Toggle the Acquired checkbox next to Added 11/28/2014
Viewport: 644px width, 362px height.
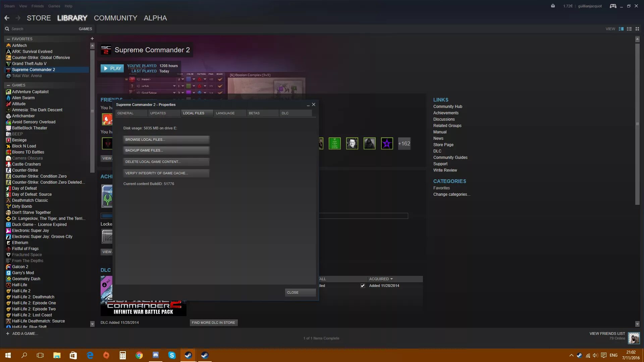pyautogui.click(x=363, y=286)
